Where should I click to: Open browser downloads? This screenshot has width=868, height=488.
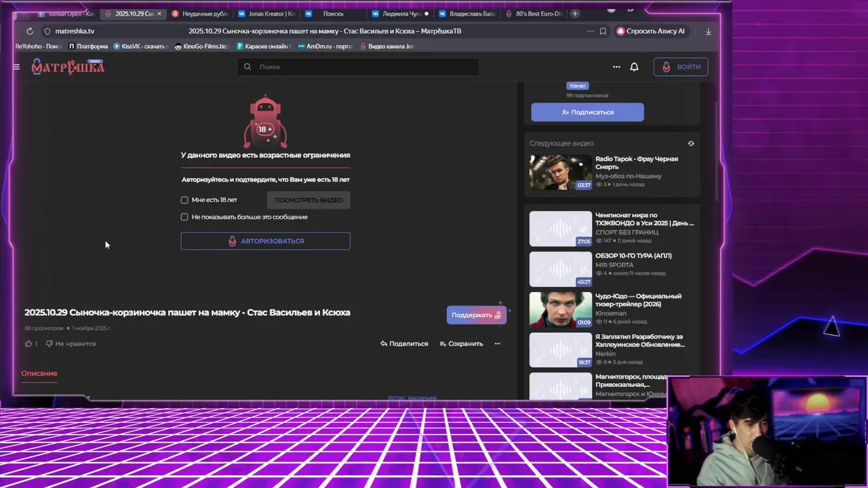pyautogui.click(x=708, y=31)
